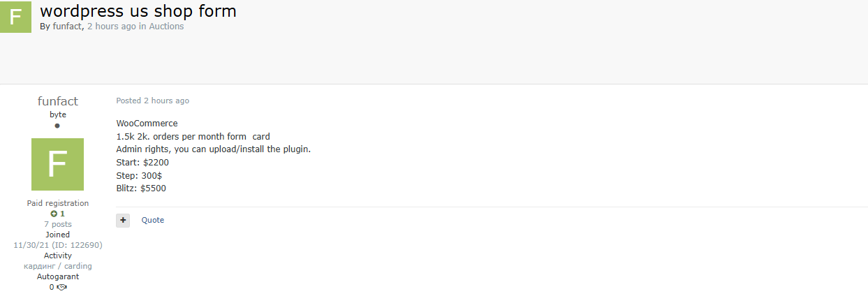Open the funfact username above the avatar
Image resolution: width=868 pixels, height=296 pixels.
pyautogui.click(x=57, y=101)
